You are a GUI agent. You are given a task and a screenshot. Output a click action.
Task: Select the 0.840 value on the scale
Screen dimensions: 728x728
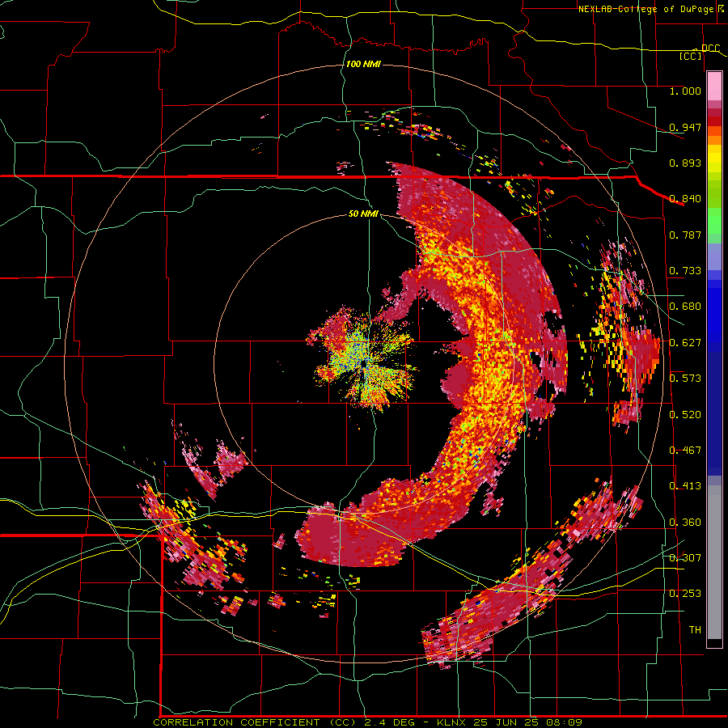tap(685, 199)
